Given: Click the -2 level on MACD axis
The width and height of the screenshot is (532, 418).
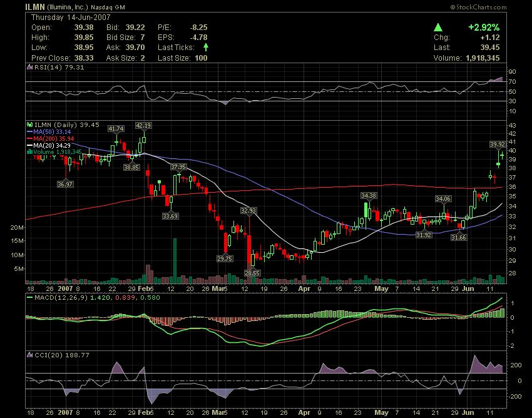Looking at the screenshot, I should (x=513, y=346).
